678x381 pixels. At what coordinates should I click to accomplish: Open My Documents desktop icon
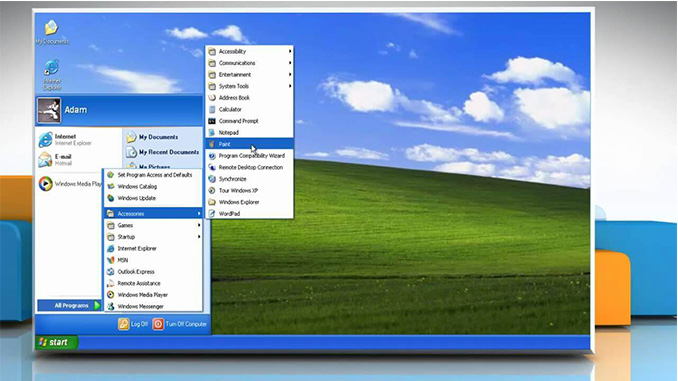click(52, 32)
